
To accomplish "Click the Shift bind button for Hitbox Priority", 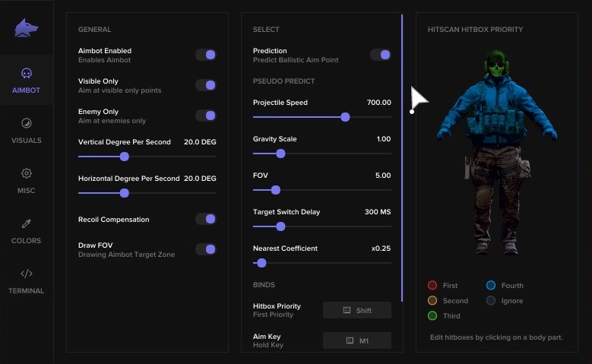I will [357, 310].
